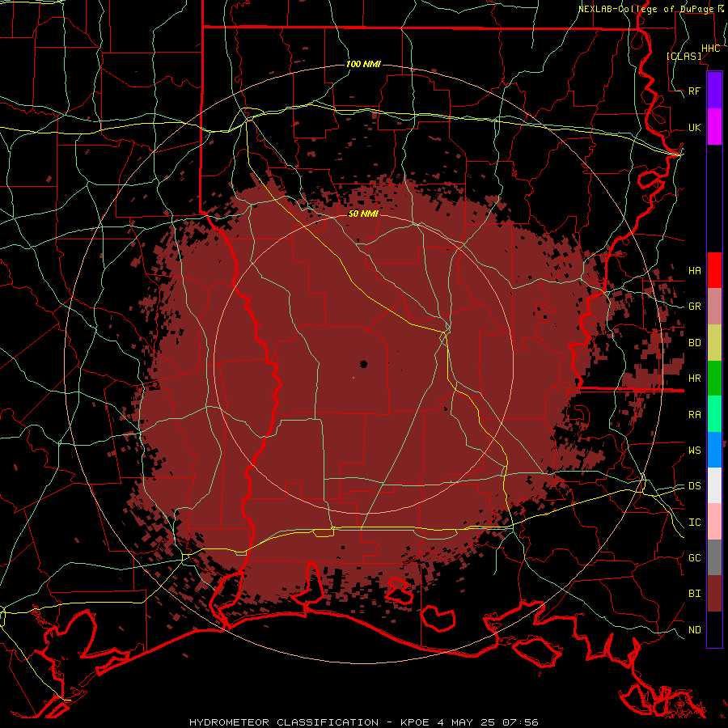
Task: Click the WS legend label
Action: click(x=695, y=450)
